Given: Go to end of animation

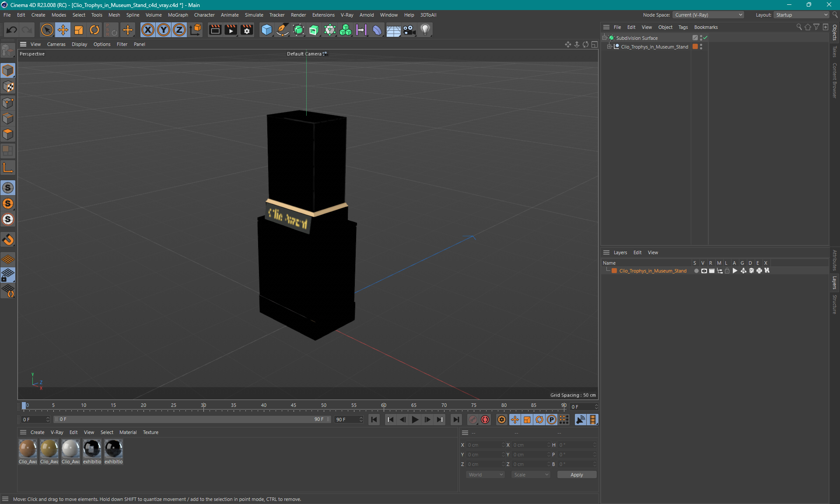Looking at the screenshot, I should [x=456, y=420].
